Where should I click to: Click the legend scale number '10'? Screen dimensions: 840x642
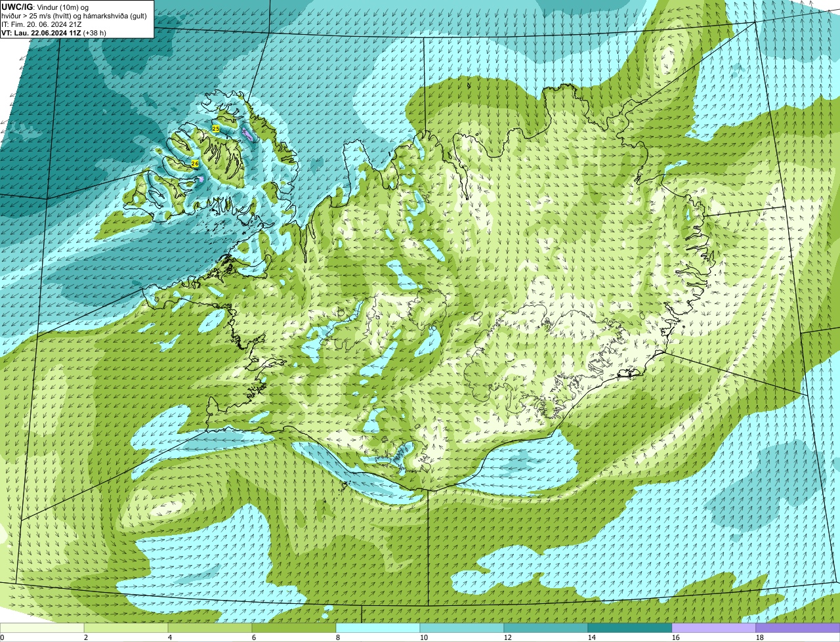(x=424, y=637)
